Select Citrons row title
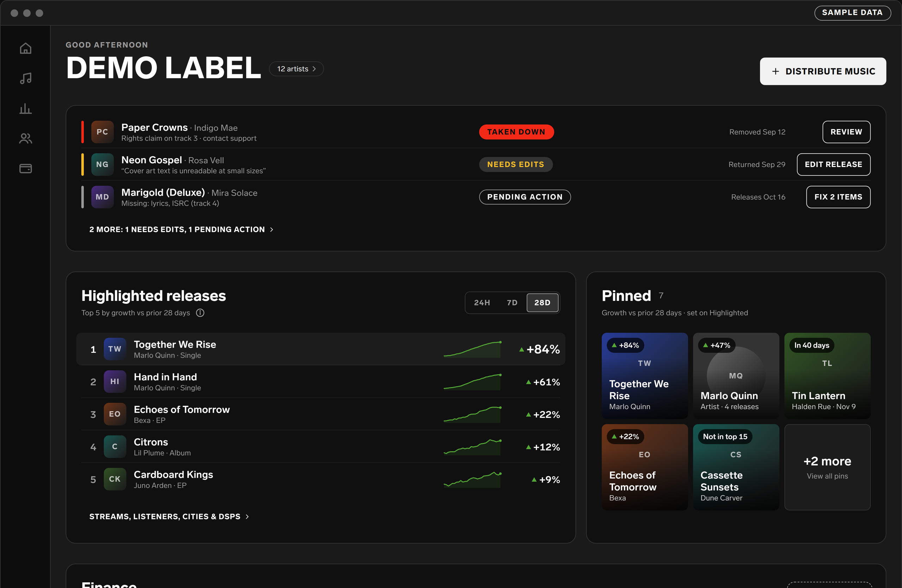 151,442
